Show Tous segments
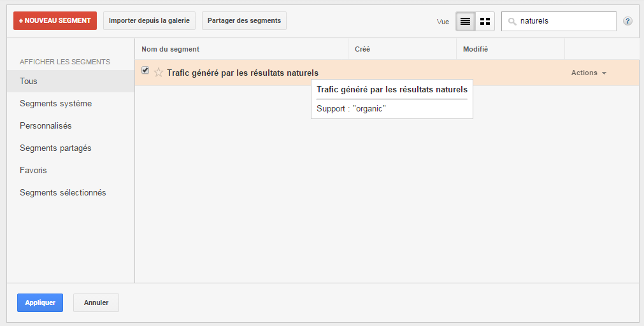 [71, 81]
